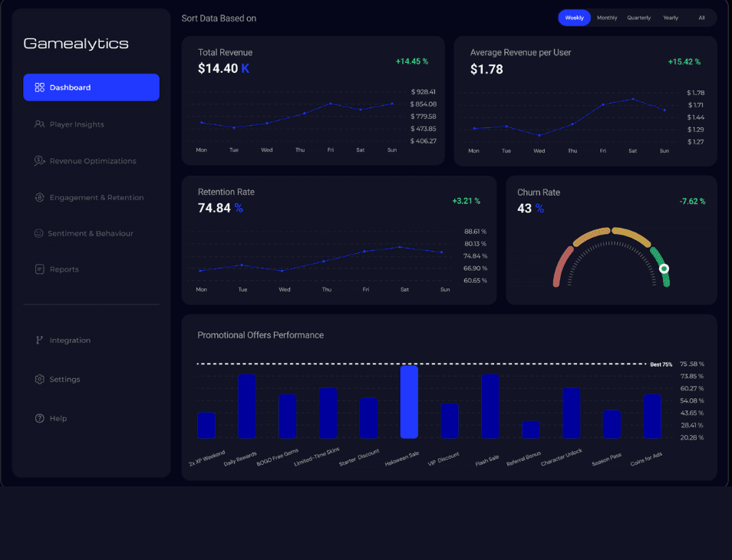Click the VIP Discount bar

pyautogui.click(x=450, y=420)
